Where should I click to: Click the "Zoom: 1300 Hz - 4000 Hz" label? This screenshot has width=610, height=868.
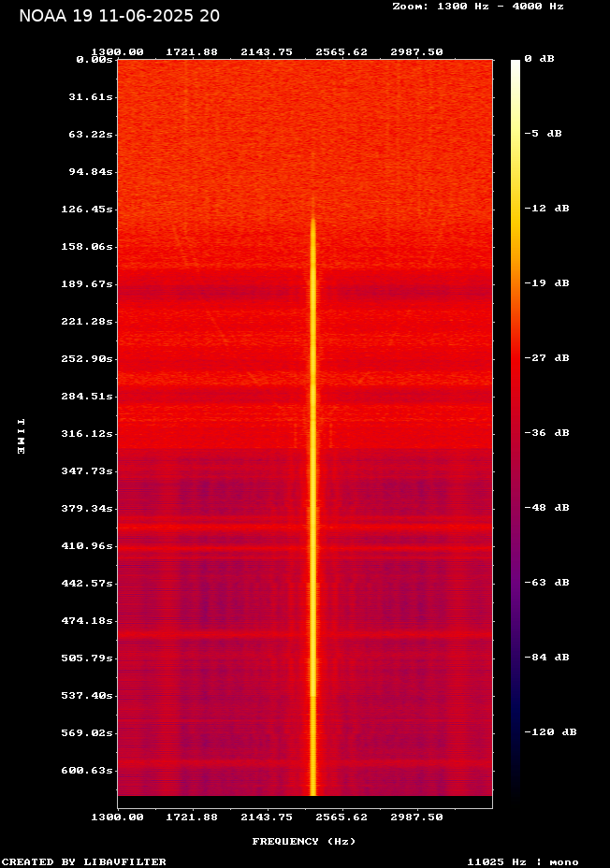tap(478, 7)
